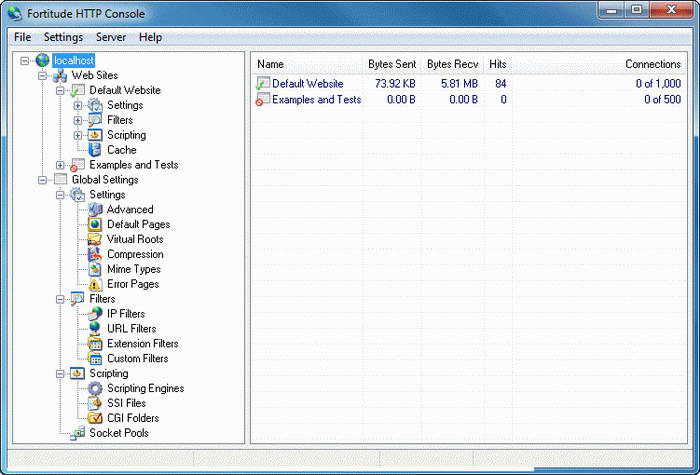Select Mime Types in the tree
This screenshot has width=700, height=475.
(134, 269)
